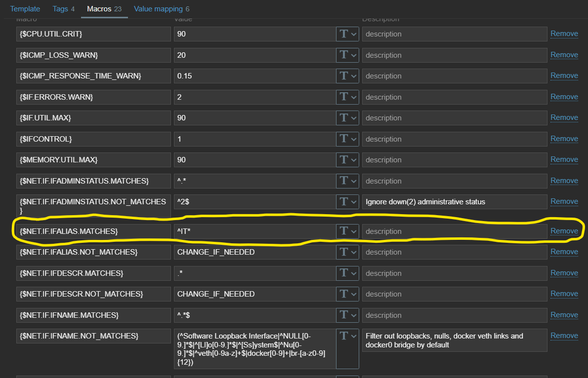Click value field containing ^IT*

(254, 231)
